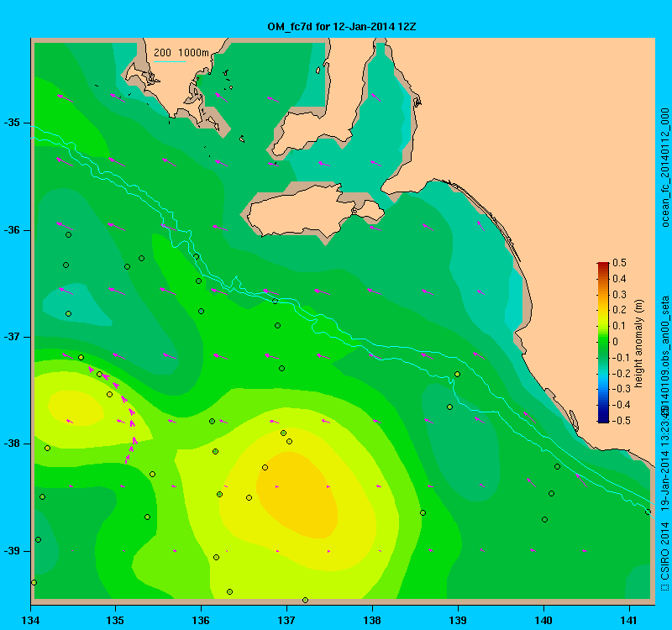672x630 pixels.
Task: Click the vertical "19-Jan-2014" timestamp text
Action: 664,480
